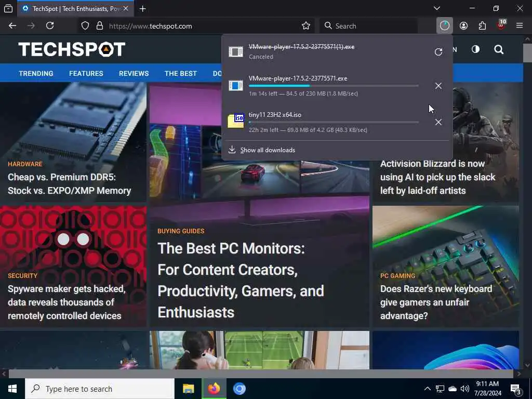Click the horizontal page scrollbar
Screen dimensions: 532x399
(261, 374)
